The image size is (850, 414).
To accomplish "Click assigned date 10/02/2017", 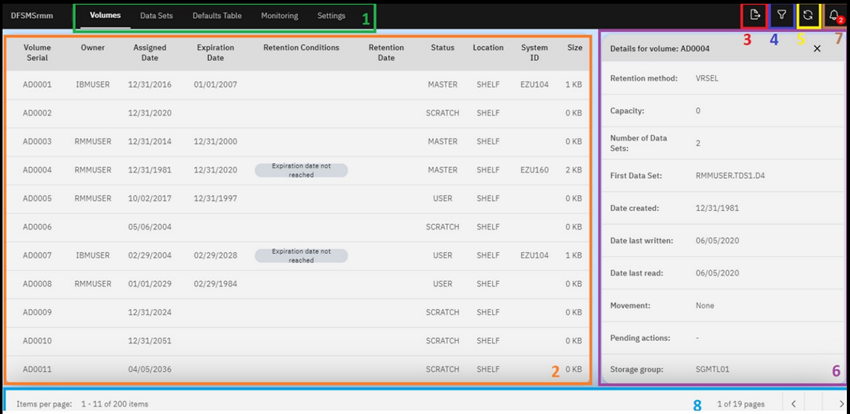I will [x=150, y=198].
